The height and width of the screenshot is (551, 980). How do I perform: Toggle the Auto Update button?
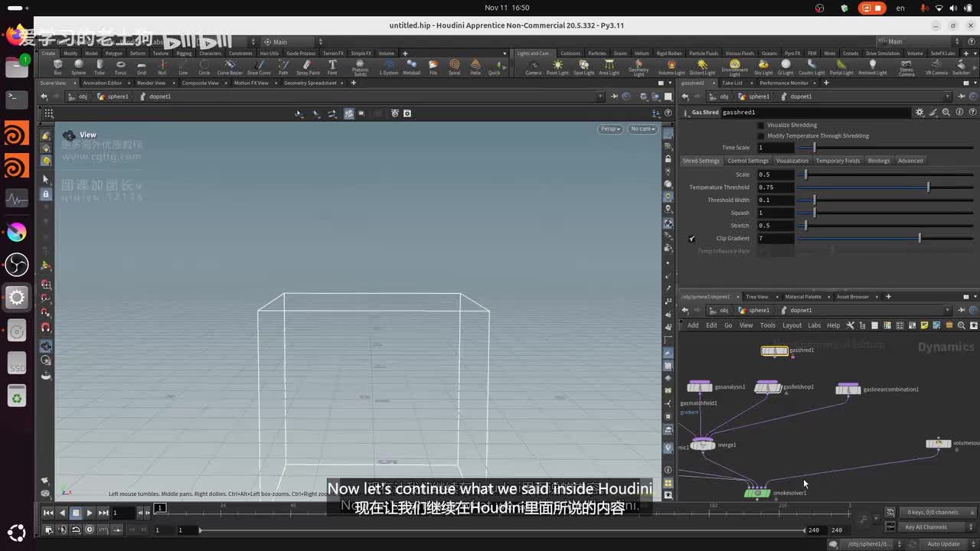click(x=943, y=544)
